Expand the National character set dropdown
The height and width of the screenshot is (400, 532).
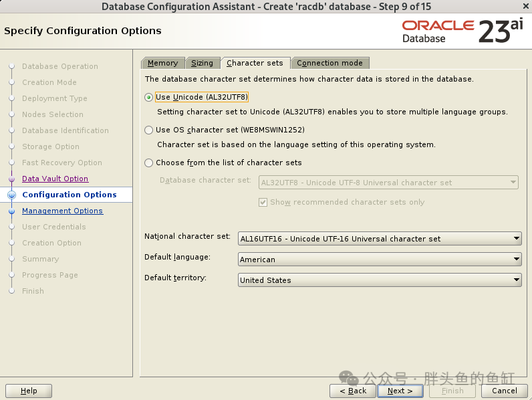[x=380, y=239]
